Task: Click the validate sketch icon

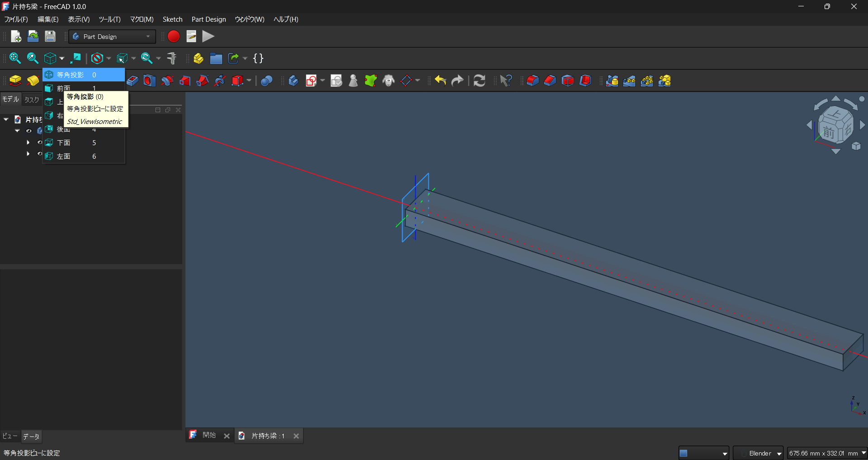Action: coord(336,81)
